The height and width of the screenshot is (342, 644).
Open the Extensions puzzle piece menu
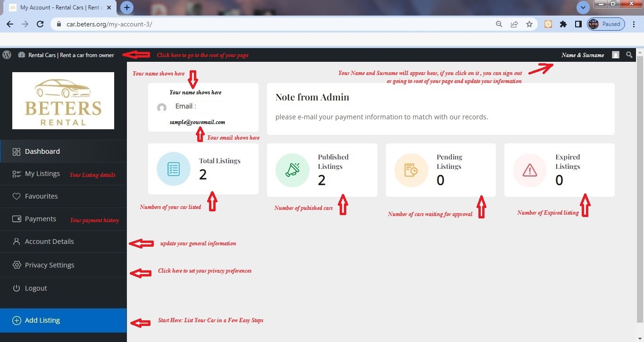pyautogui.click(x=563, y=24)
